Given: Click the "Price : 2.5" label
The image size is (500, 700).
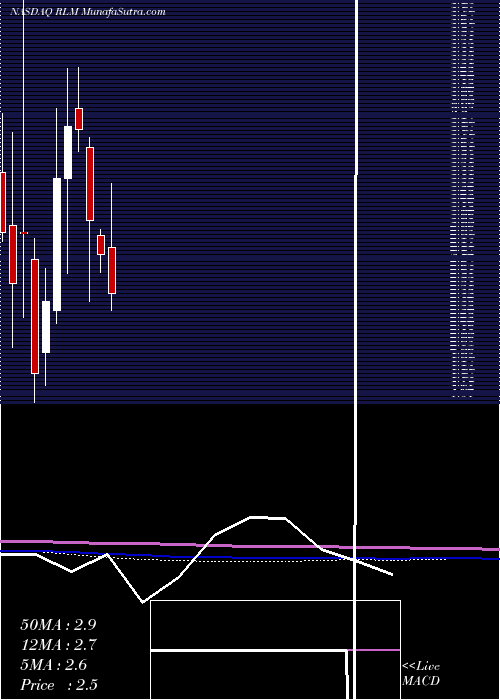Looking at the screenshot, I should (59, 685).
